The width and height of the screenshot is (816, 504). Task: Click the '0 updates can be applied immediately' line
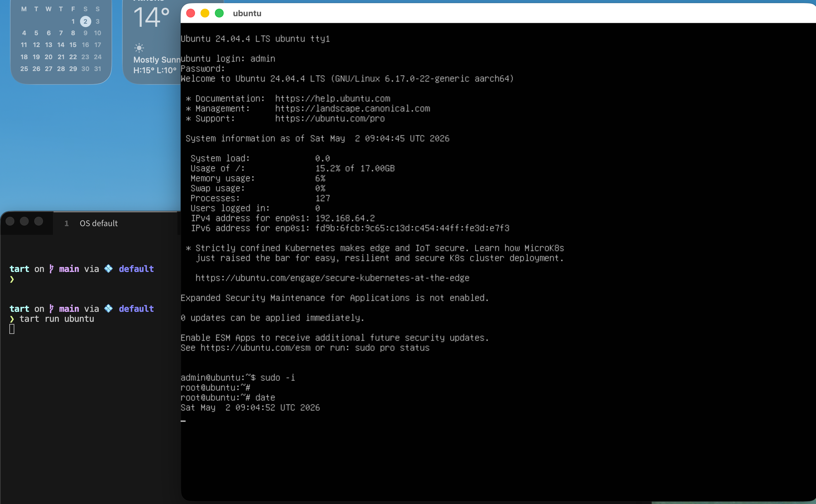(x=273, y=318)
